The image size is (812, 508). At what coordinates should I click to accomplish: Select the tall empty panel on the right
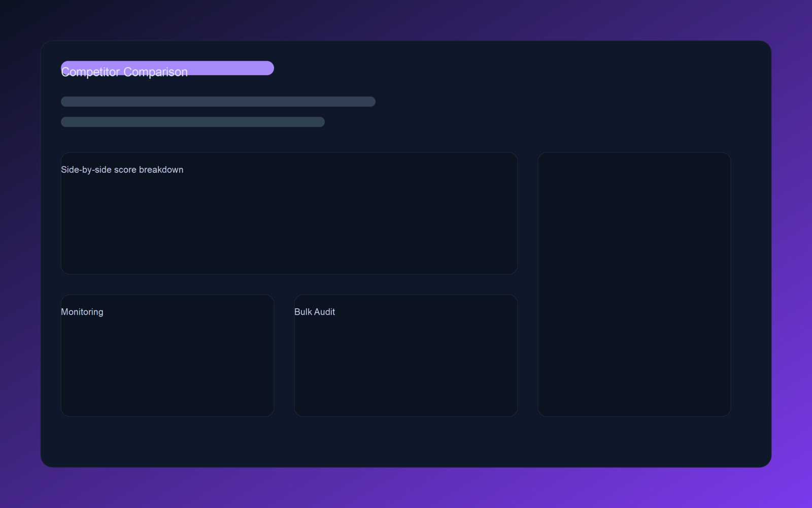click(x=634, y=284)
